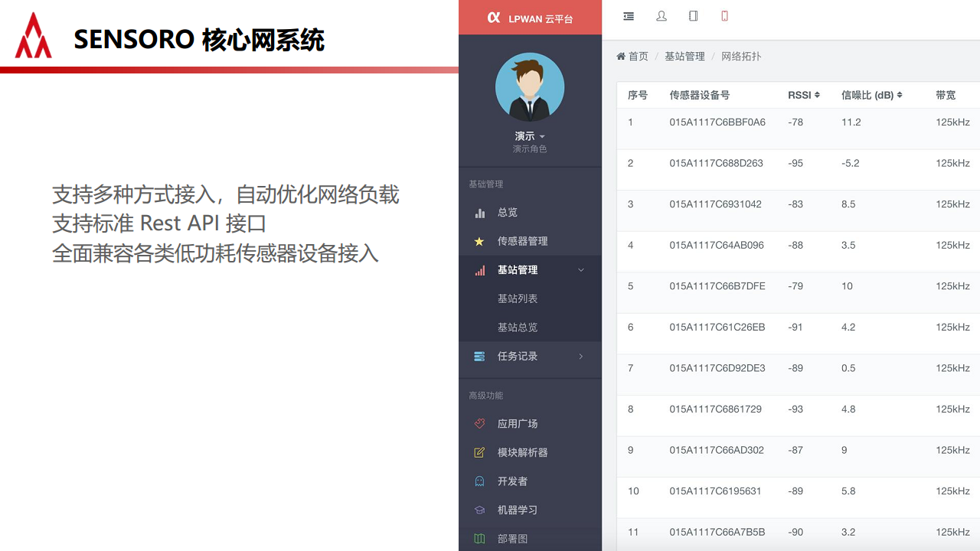Sort table by 信噪比 (dB) arrows
Screen dimensions: 980x551
click(x=900, y=96)
